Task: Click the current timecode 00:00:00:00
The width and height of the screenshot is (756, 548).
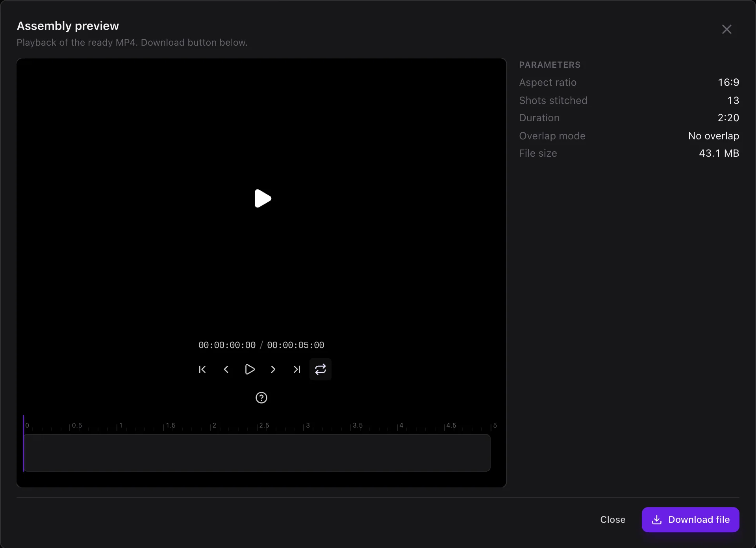Action: [x=227, y=345]
